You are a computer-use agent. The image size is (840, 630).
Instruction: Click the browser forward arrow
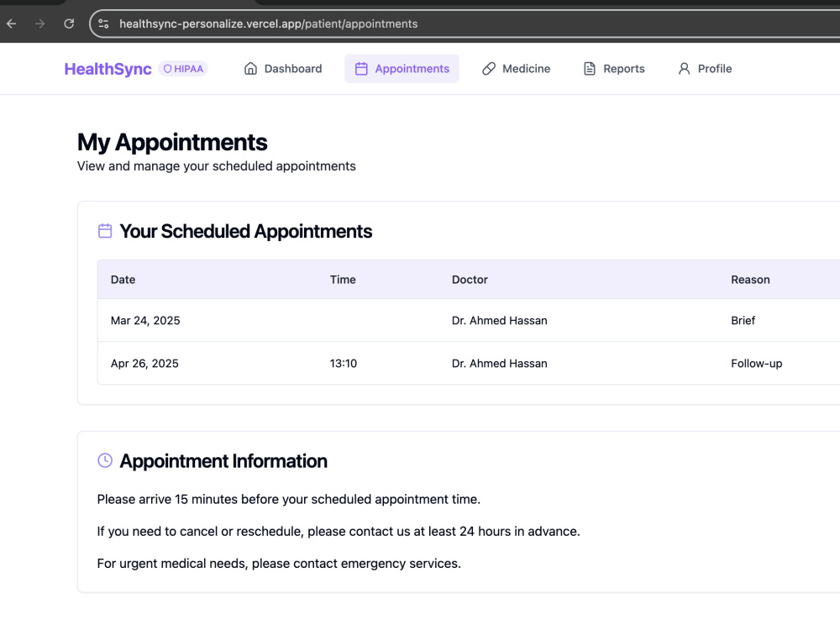40,24
